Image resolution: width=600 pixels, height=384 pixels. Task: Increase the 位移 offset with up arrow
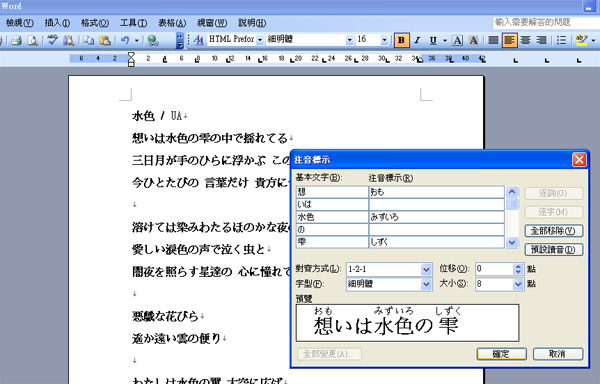point(518,266)
